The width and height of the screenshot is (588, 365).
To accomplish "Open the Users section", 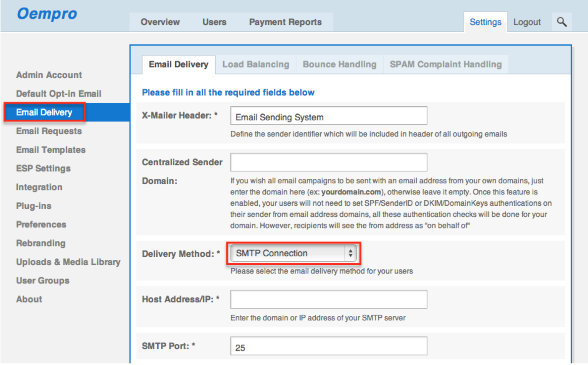I will pyautogui.click(x=214, y=22).
